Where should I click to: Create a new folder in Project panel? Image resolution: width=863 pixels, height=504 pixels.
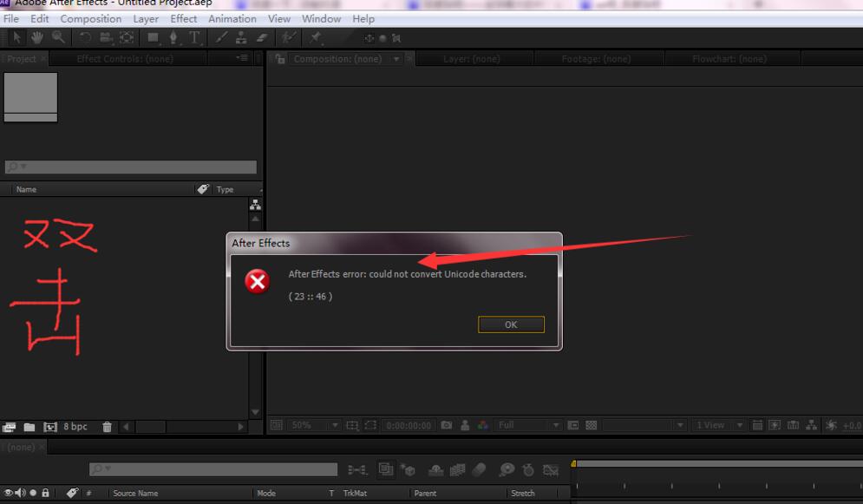29,427
